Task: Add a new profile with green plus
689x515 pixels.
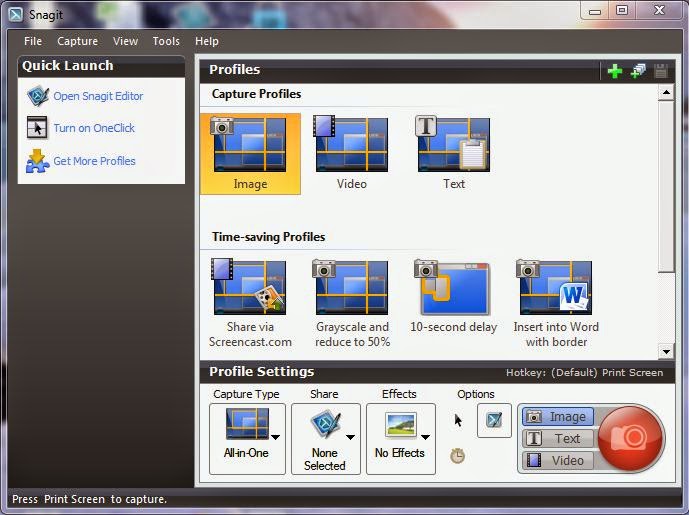Action: point(615,71)
